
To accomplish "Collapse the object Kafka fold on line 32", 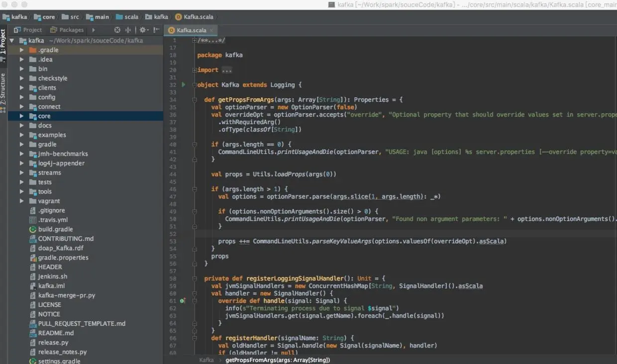I will 195,85.
